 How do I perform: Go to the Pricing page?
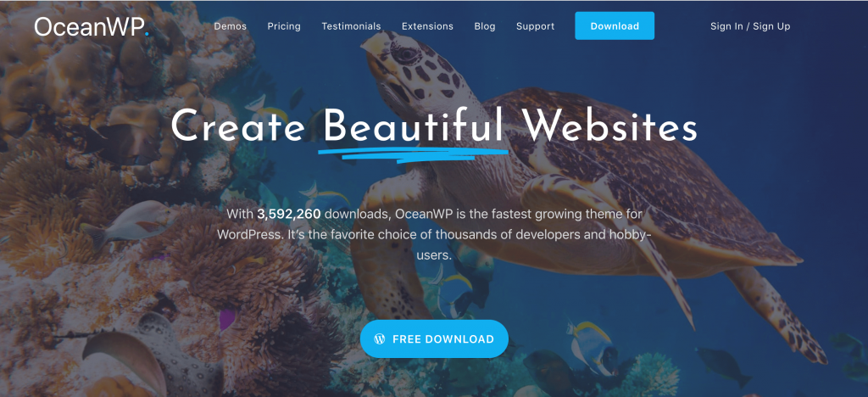[x=284, y=26]
